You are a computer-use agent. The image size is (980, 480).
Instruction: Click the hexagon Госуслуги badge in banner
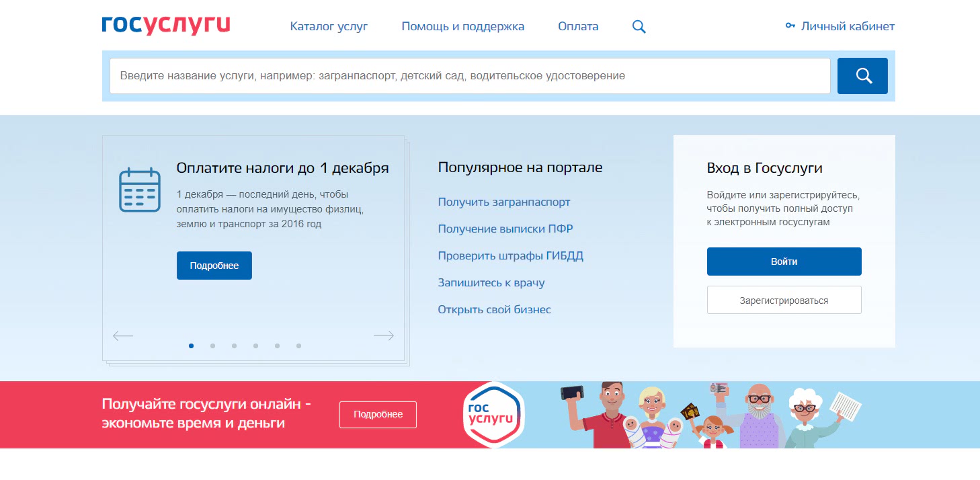pyautogui.click(x=494, y=414)
